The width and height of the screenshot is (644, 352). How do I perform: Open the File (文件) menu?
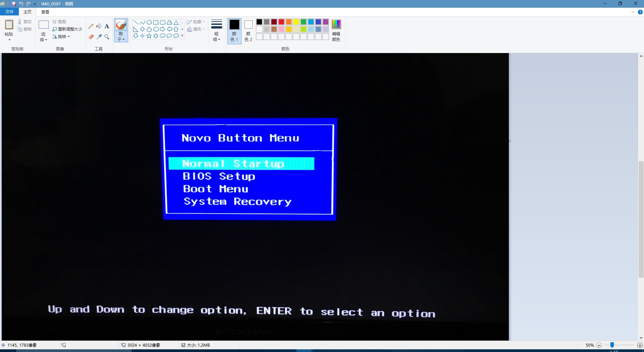click(9, 12)
